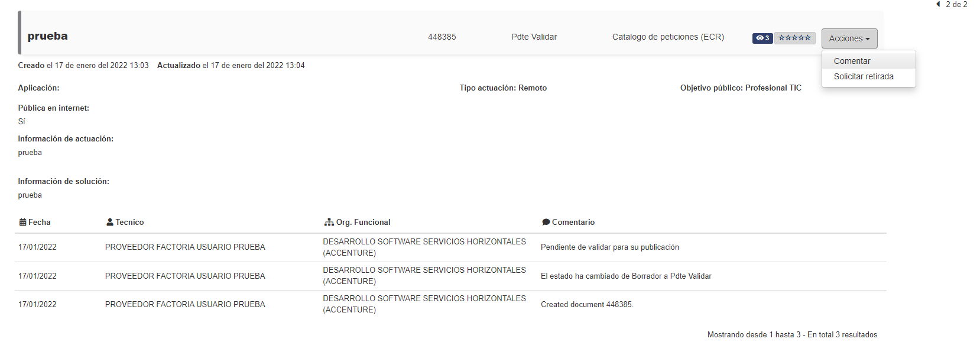The image size is (980, 345).
Task: Sort by the Tecnico column header
Action: click(x=125, y=222)
